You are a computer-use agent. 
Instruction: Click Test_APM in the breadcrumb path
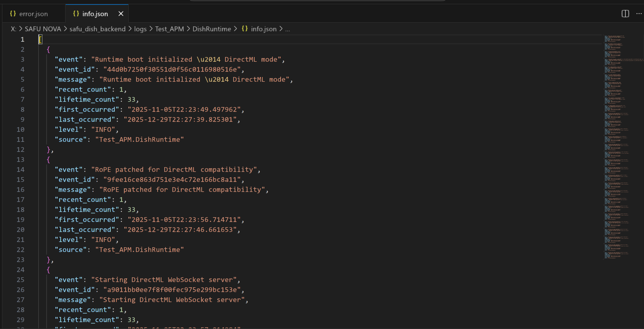click(170, 29)
